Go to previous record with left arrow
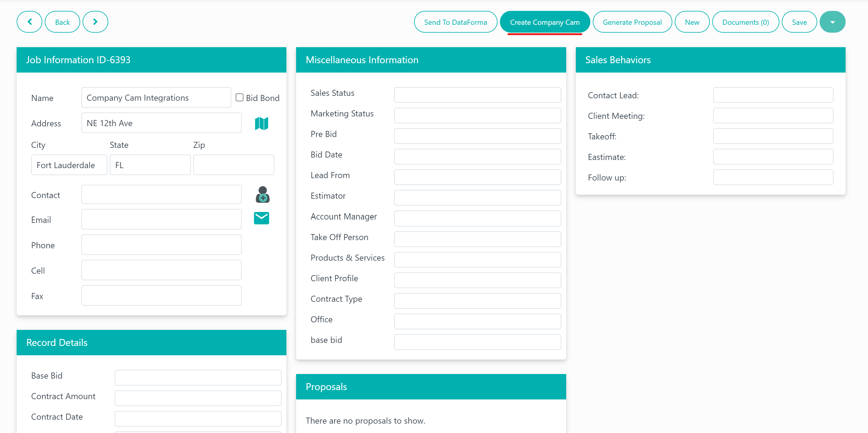This screenshot has width=868, height=433. coord(29,22)
